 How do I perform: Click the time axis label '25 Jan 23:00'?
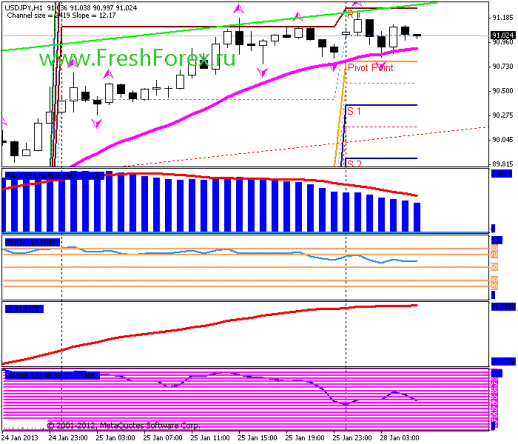pos(352,438)
